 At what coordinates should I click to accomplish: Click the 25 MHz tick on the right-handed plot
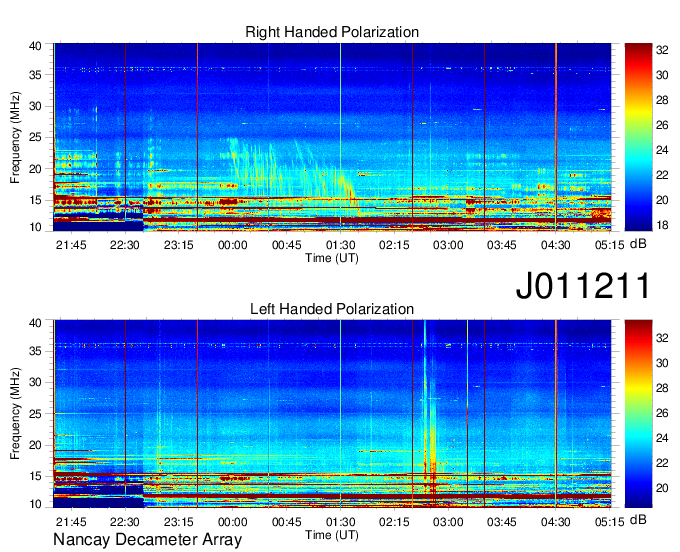(35, 137)
